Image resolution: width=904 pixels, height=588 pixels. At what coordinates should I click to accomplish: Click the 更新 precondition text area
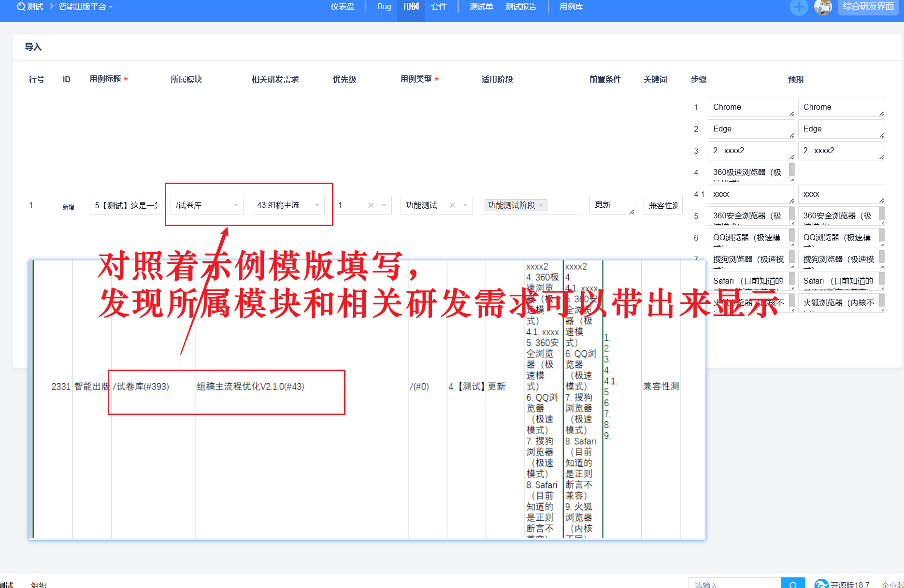coord(611,205)
